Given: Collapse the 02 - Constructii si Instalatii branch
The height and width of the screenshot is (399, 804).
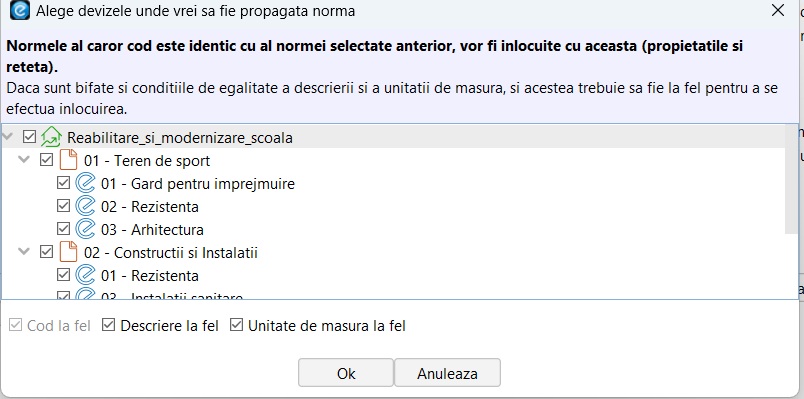Looking at the screenshot, I should (x=24, y=251).
